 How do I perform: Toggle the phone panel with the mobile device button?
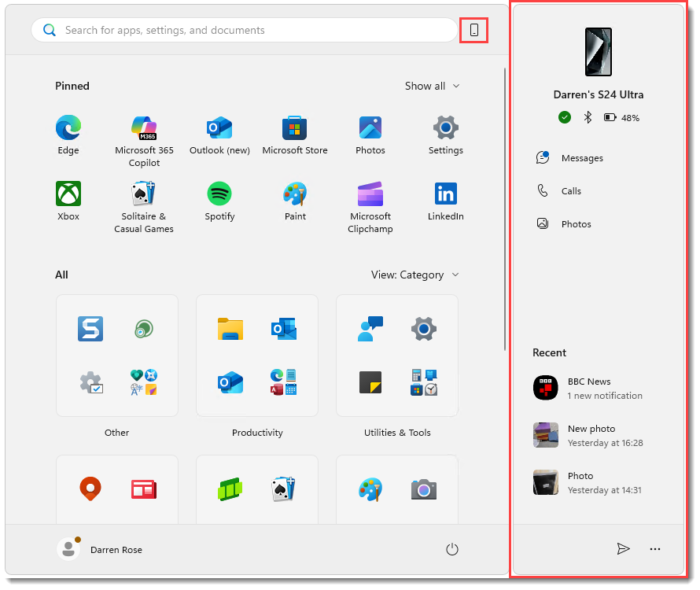click(473, 29)
